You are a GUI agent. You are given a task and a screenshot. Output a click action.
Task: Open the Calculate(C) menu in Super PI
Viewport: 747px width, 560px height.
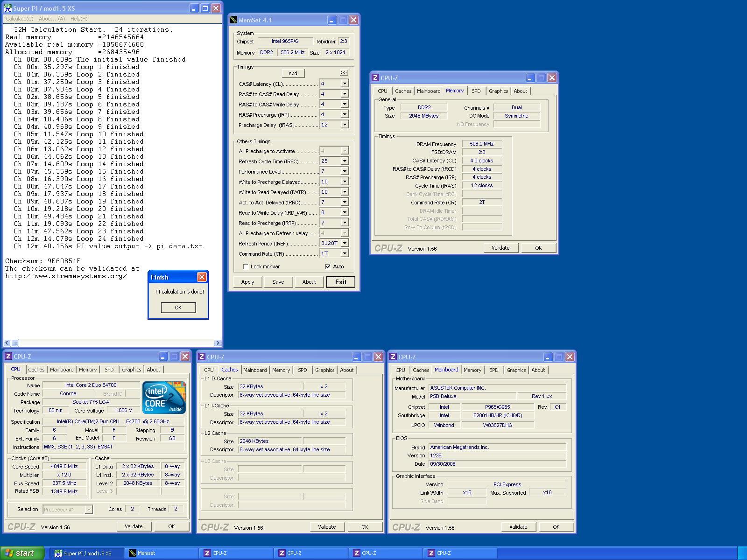point(20,19)
